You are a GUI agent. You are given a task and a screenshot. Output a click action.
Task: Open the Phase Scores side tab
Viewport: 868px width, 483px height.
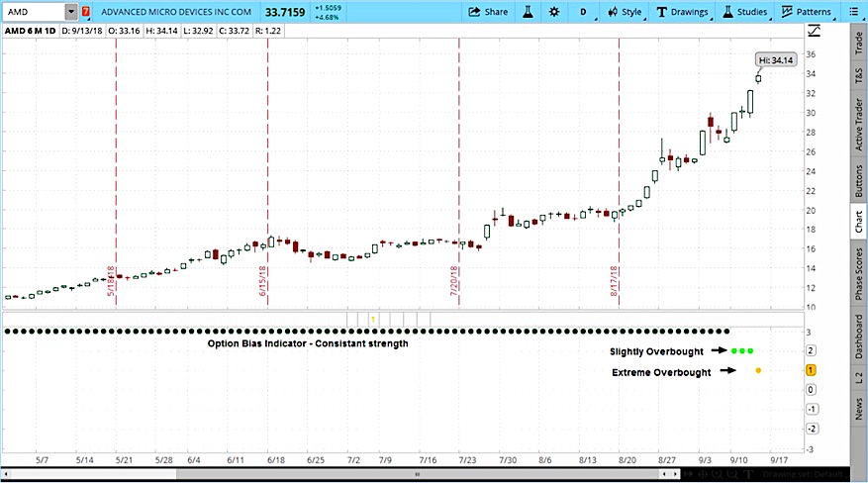point(858,274)
